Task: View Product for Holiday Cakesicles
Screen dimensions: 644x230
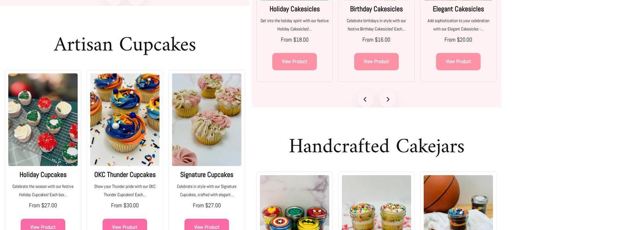Action: 294,62
